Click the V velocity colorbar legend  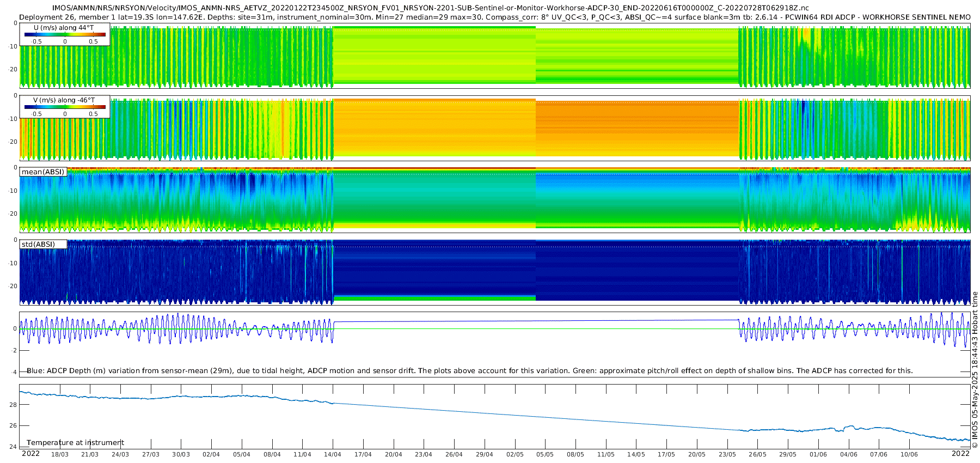(x=65, y=107)
